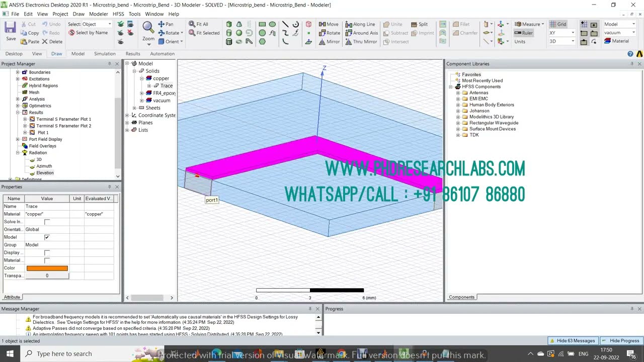The image size is (644, 362).
Task: Open the Tools menu
Action: (x=134, y=14)
